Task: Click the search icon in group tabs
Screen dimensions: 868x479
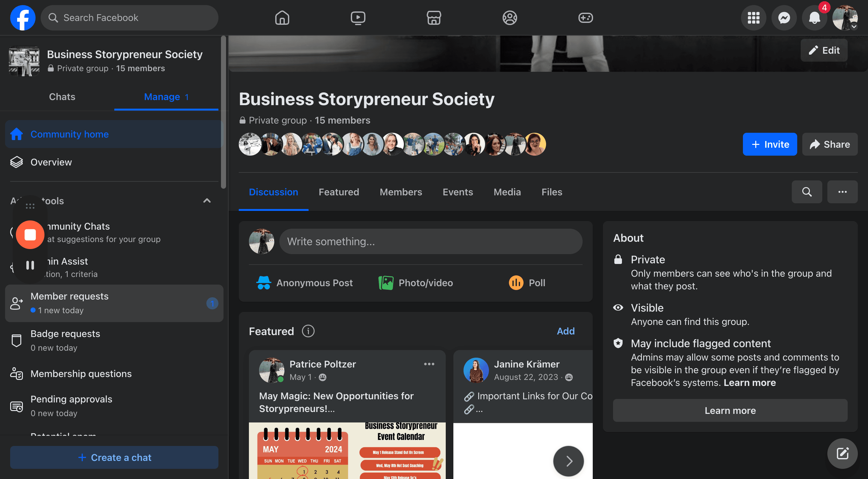Action: [807, 192]
